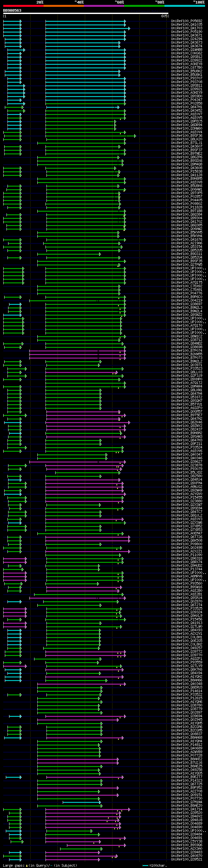Screen dimensions: 208x868
Task: Select hit UniRef100_Q03971
Action: 187,365
